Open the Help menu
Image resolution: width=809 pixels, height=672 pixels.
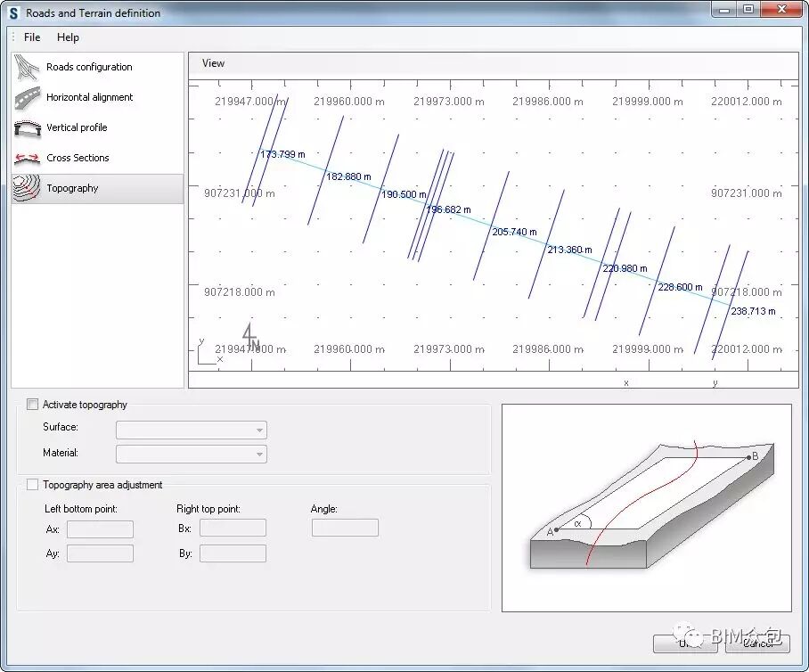(68, 37)
